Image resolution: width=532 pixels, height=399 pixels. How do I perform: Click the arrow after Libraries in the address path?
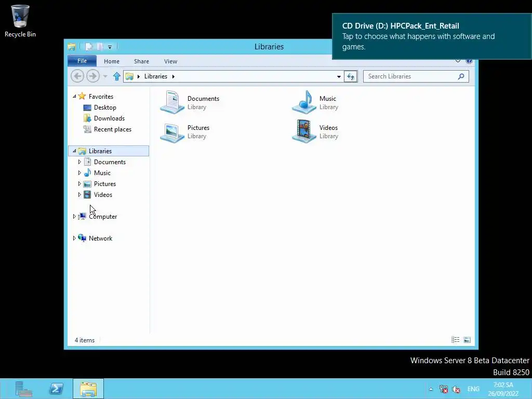(x=174, y=77)
